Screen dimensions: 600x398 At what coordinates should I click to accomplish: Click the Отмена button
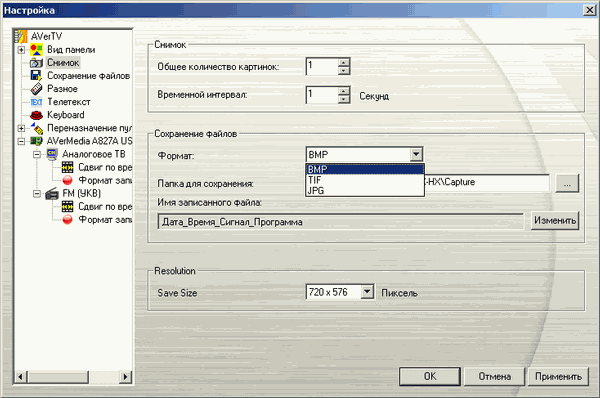pos(494,377)
